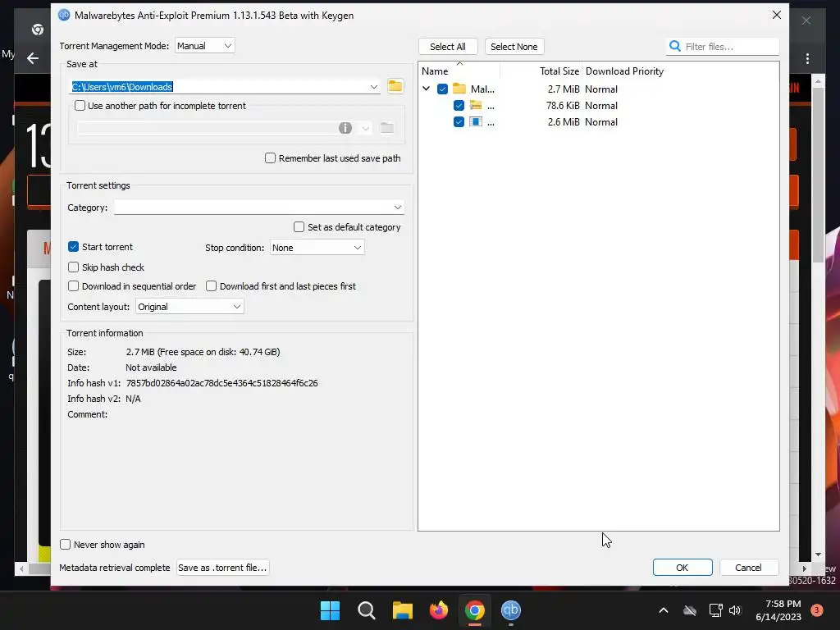This screenshot has height=630, width=840.
Task: Open clock and date in taskbar
Action: tap(778, 610)
